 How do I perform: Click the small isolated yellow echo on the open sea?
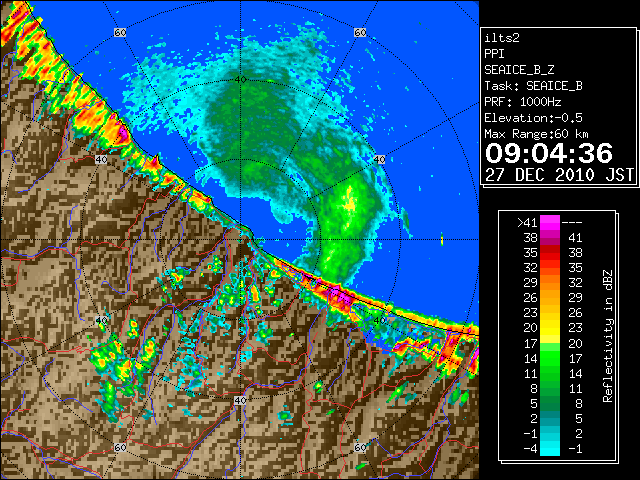(442, 240)
